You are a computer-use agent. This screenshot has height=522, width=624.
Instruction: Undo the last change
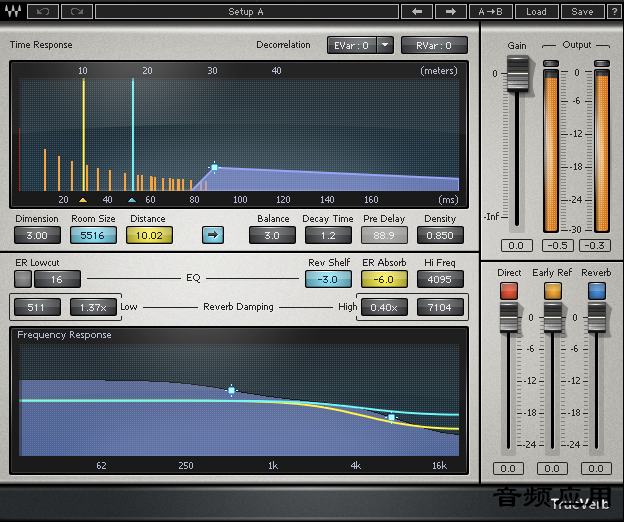tap(43, 12)
